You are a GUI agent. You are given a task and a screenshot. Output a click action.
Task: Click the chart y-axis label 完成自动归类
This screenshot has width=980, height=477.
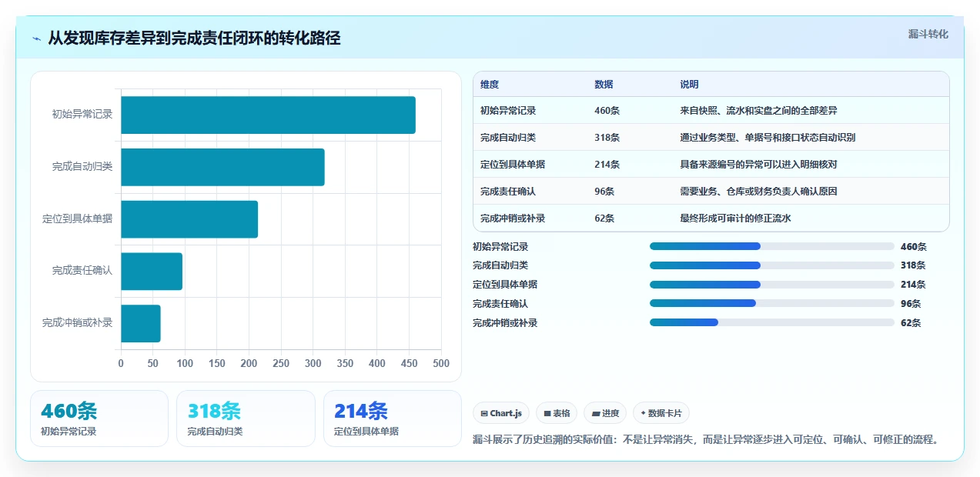click(82, 167)
